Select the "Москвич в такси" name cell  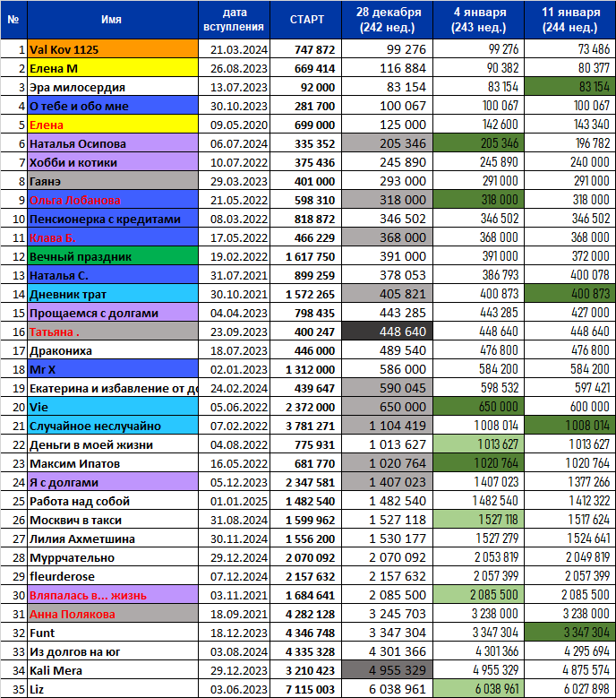pyautogui.click(x=113, y=520)
